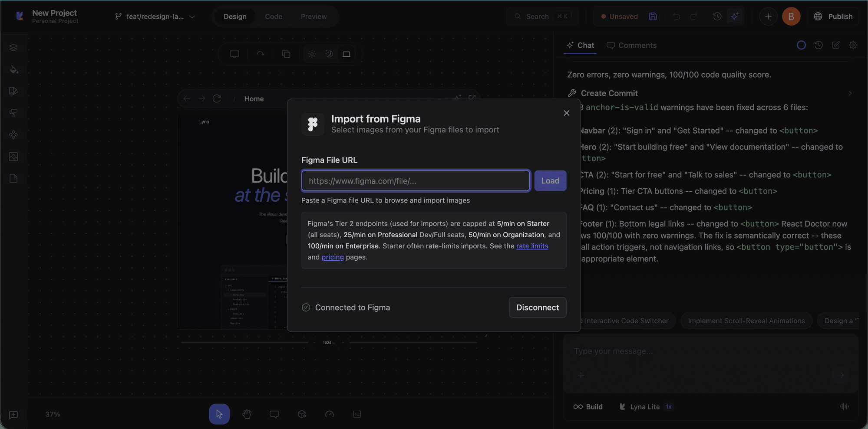Open the Lyna Lite model selector
This screenshot has width=868, height=429.
[646, 406]
